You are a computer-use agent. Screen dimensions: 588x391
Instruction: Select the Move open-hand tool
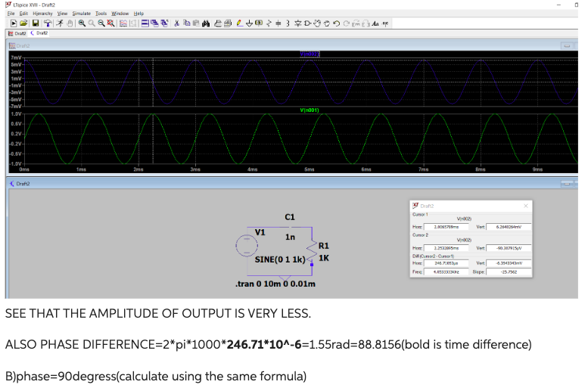coord(317,23)
